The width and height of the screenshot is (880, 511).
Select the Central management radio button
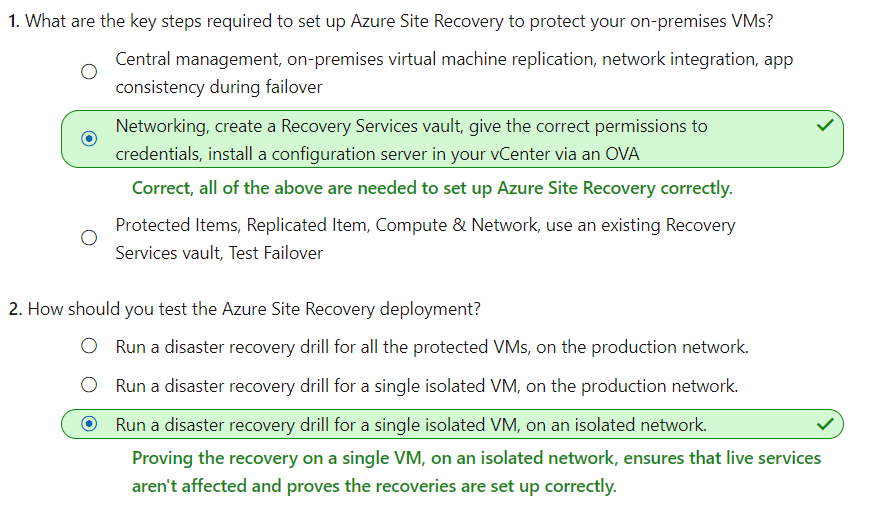pyautogui.click(x=89, y=72)
